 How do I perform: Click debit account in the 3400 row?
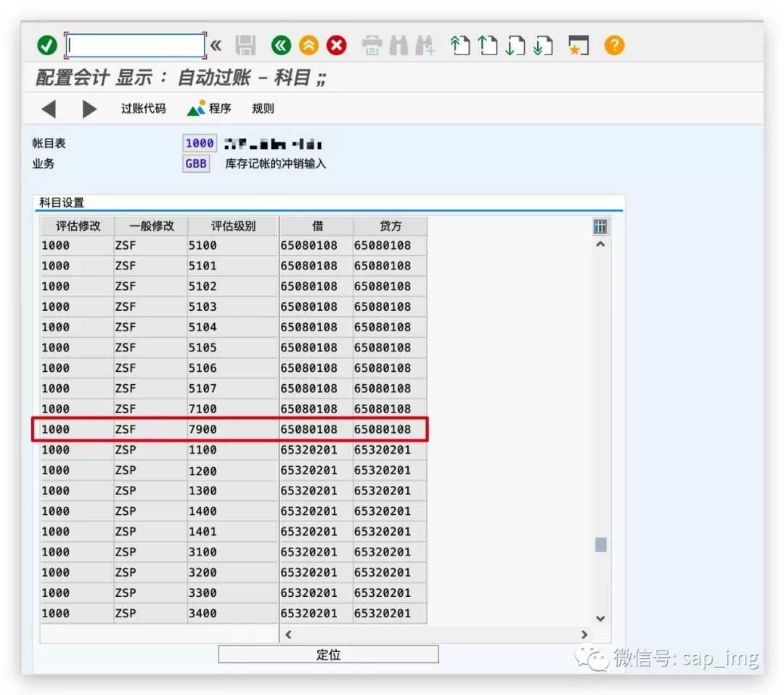point(317,614)
